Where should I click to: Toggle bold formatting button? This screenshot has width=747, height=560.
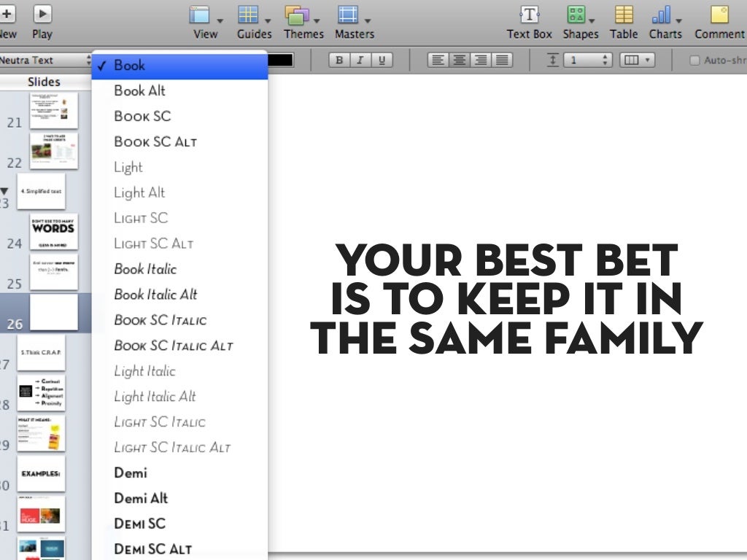338,61
